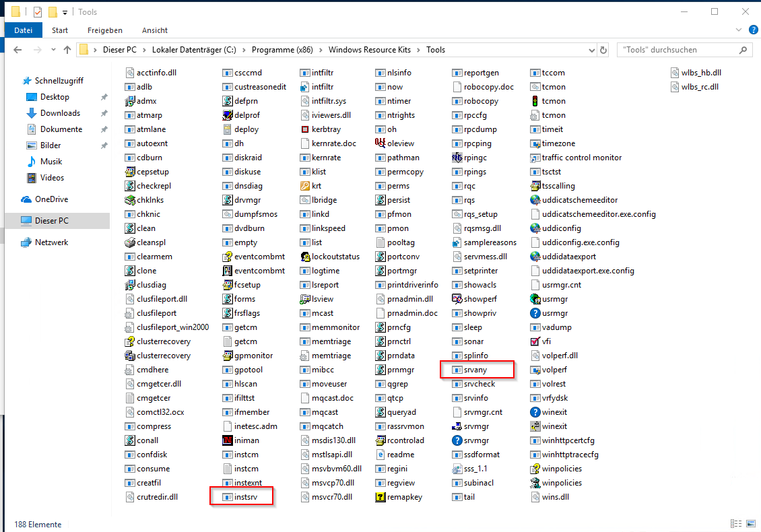The width and height of the screenshot is (761, 532).
Task: Select Programme (x86) breadcrumb
Action: 282,50
